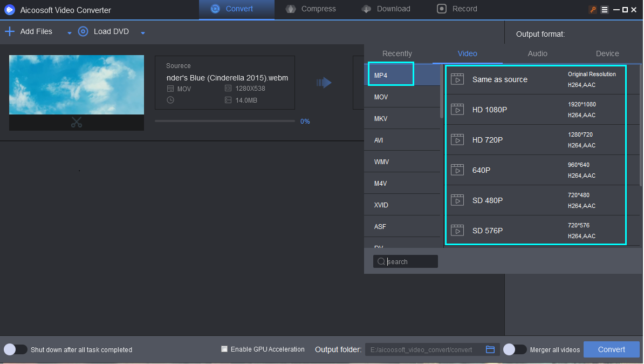Click the Aicoosoft app logo icon

click(10, 10)
